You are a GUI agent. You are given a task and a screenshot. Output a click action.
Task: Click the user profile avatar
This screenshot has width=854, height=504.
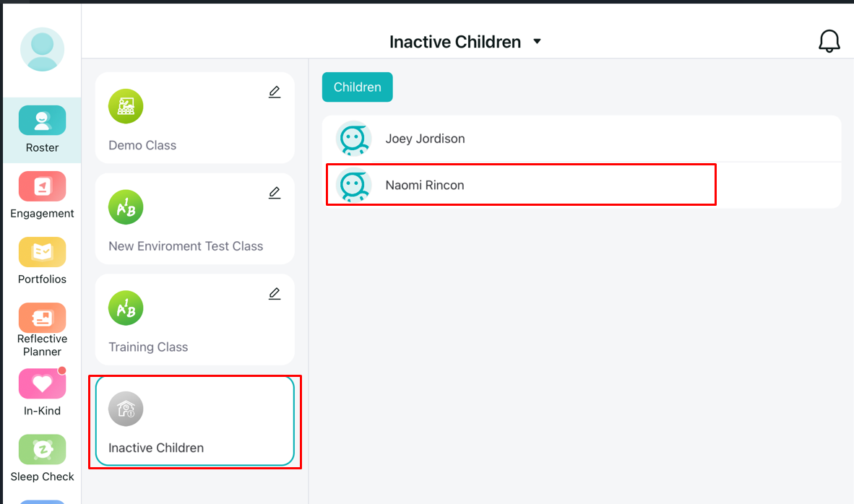tap(42, 49)
